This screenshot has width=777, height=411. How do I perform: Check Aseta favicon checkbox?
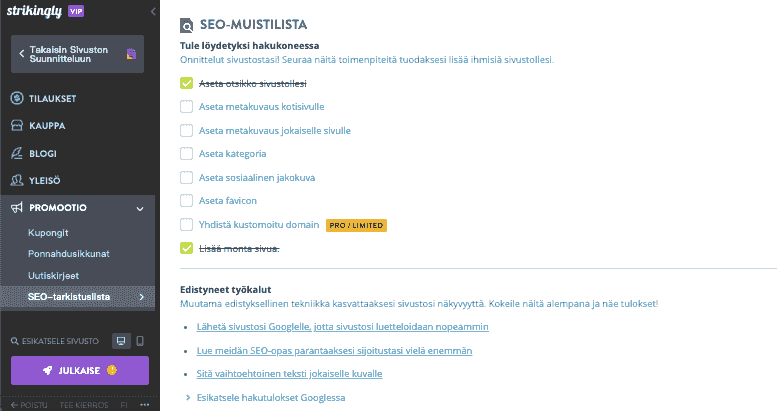pyautogui.click(x=186, y=201)
